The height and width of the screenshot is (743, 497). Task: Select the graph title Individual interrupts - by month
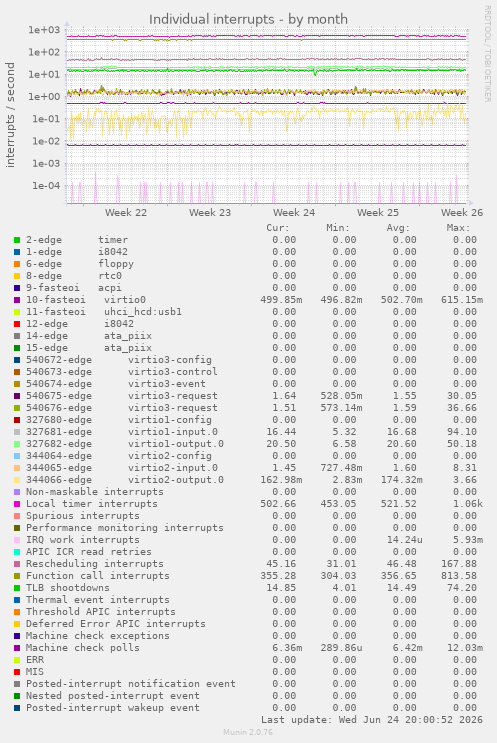pos(248,19)
